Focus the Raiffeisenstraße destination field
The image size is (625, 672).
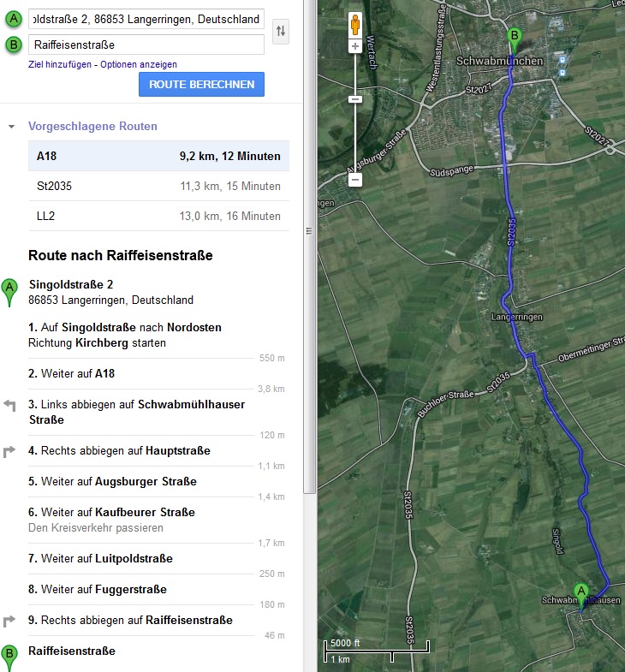[146, 45]
